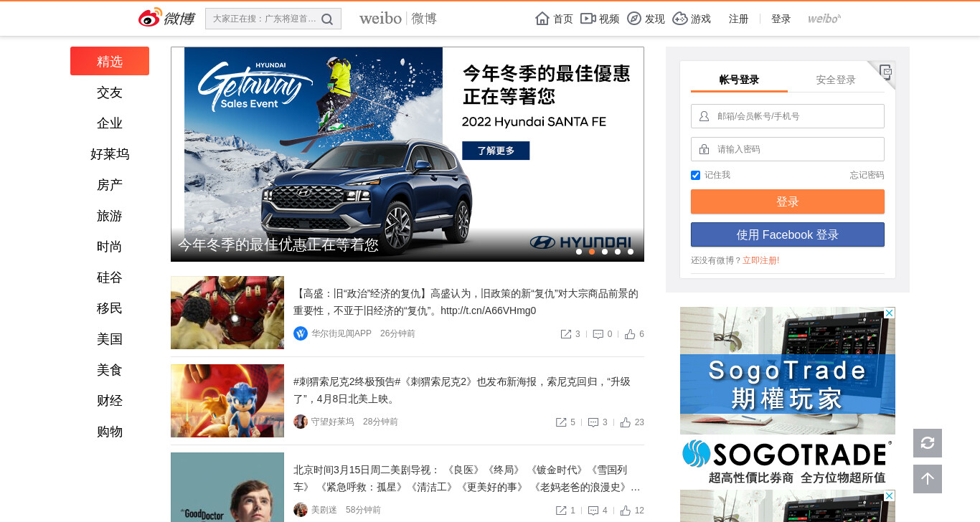Click share icon on 刺猬索尼克2 post
980x522 pixels.
[x=561, y=422]
